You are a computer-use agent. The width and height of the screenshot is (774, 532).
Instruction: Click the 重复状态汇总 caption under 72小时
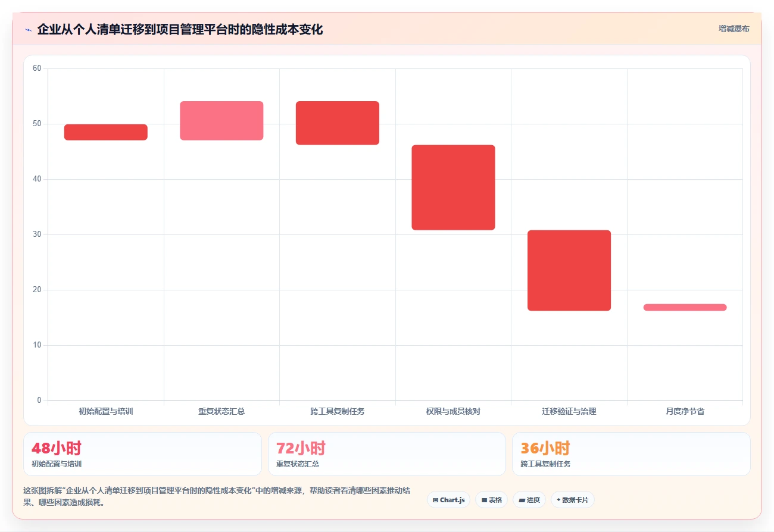pos(298,464)
